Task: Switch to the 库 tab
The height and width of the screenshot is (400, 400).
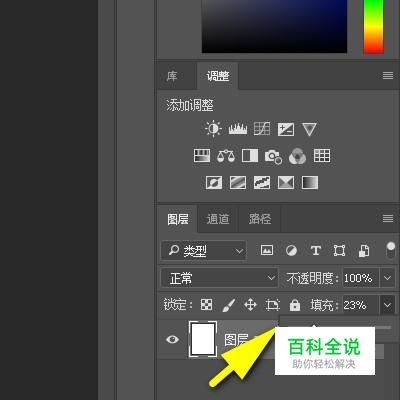Action: (x=172, y=76)
